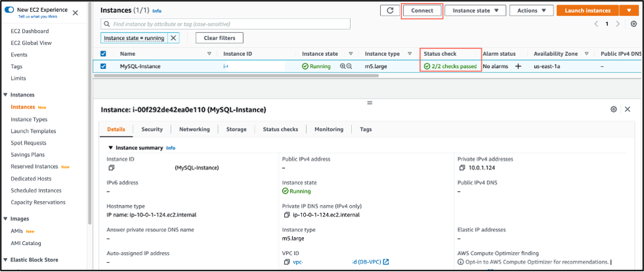
Task: Toggle select-all instances checkbox in header
Action: point(103,54)
